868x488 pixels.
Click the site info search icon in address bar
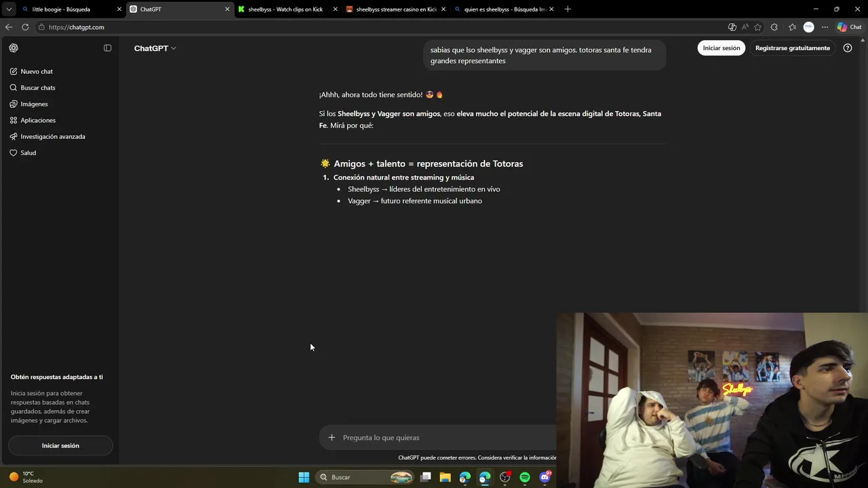pos(42,27)
